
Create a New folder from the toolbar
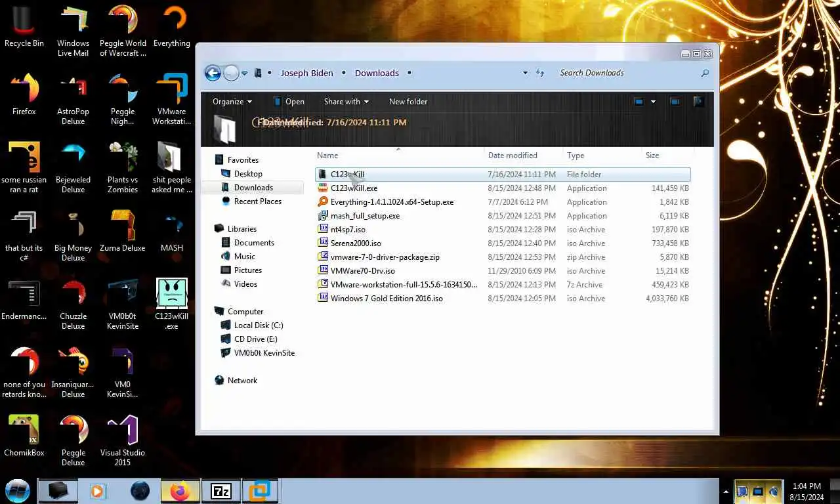(408, 102)
